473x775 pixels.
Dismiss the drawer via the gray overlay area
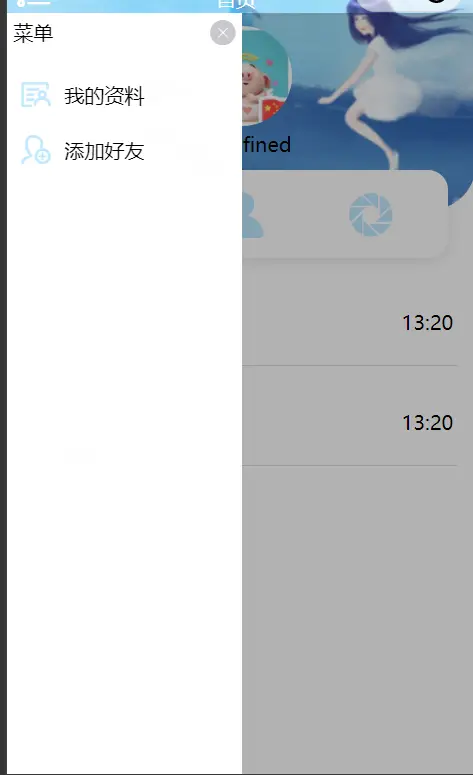[x=357, y=618]
